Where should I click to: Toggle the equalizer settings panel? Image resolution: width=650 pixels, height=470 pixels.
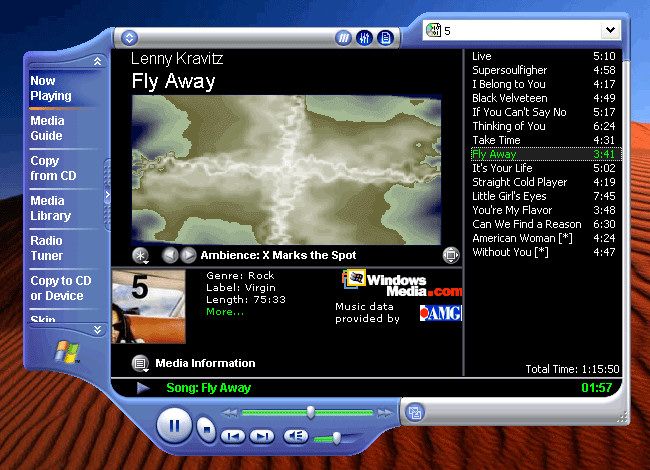(x=364, y=38)
